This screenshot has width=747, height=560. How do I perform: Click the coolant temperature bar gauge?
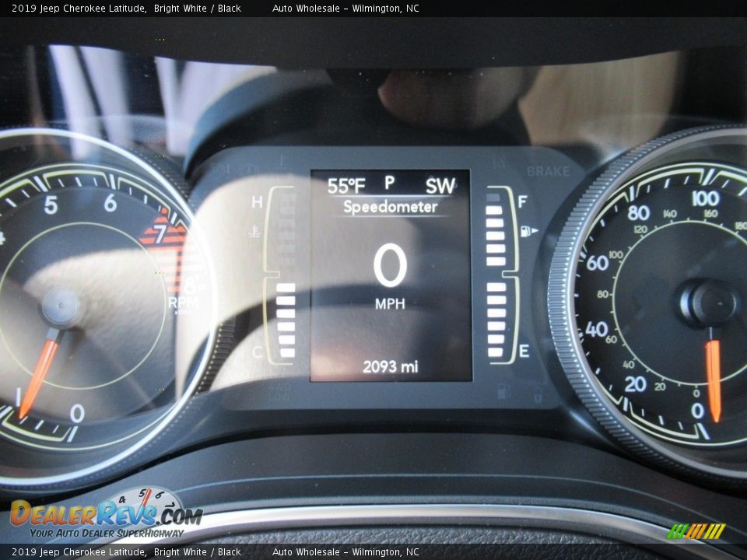click(286, 276)
